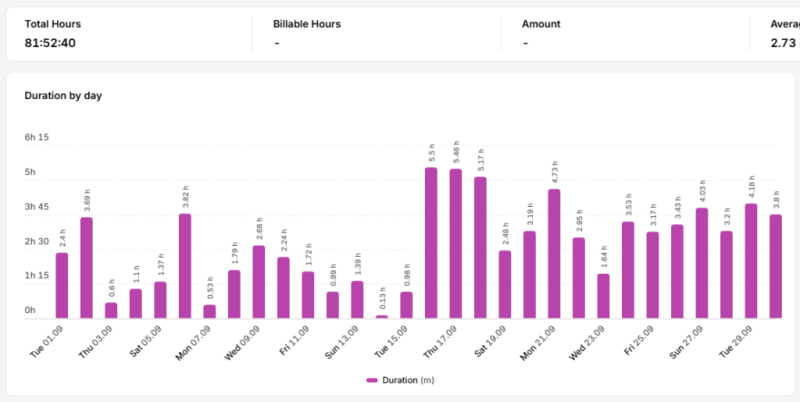
Task: Click the 'Thu 17.09' x-axis label
Action: (x=440, y=341)
